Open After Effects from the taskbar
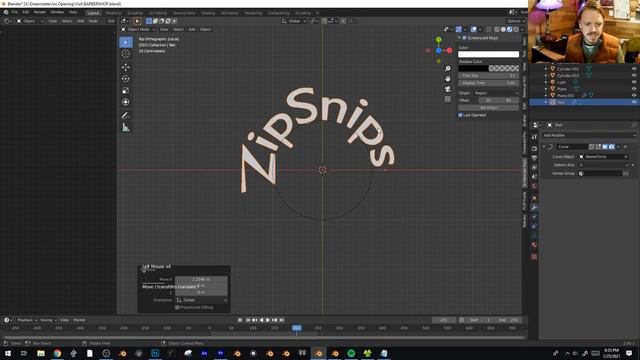640x360 pixels. [x=204, y=353]
